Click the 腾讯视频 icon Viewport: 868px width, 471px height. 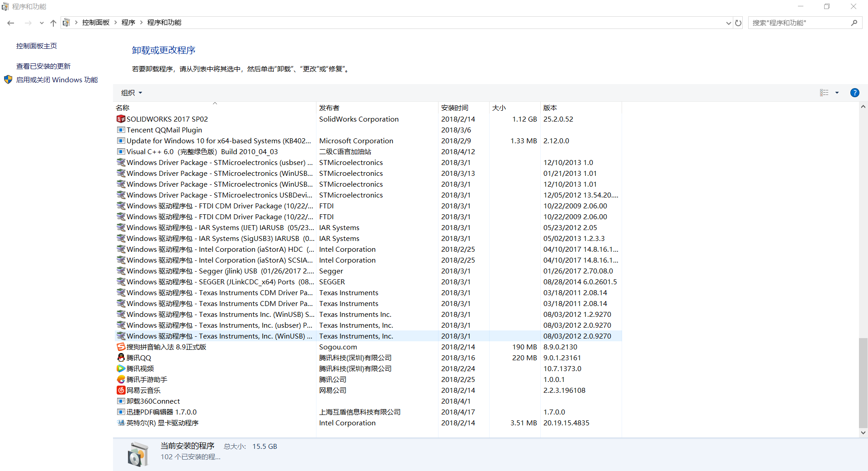[x=121, y=368]
